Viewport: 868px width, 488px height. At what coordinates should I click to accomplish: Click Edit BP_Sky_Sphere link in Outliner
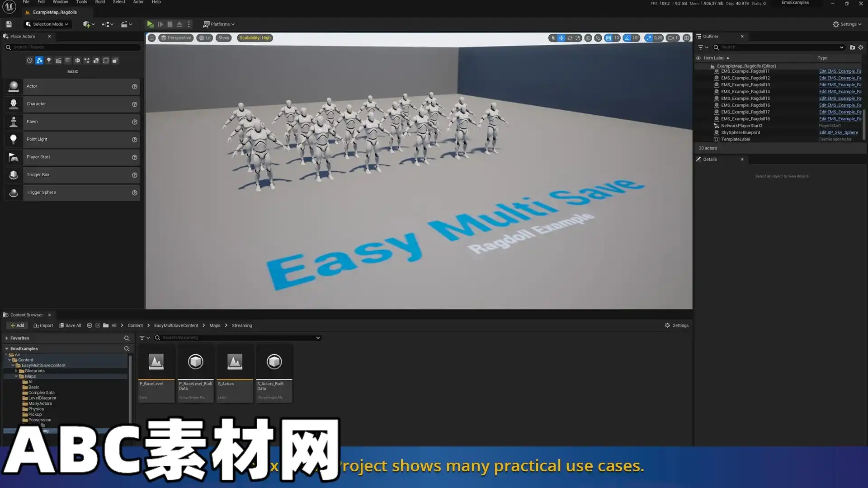pos(838,133)
